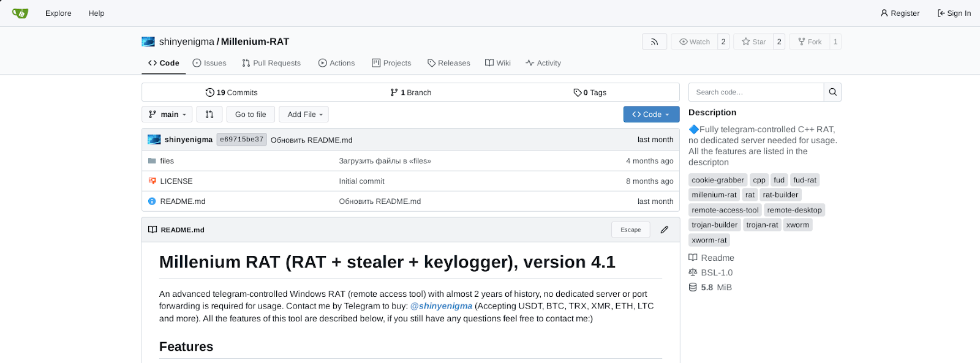
Task: Open the watchers count 2
Action: tap(723, 42)
